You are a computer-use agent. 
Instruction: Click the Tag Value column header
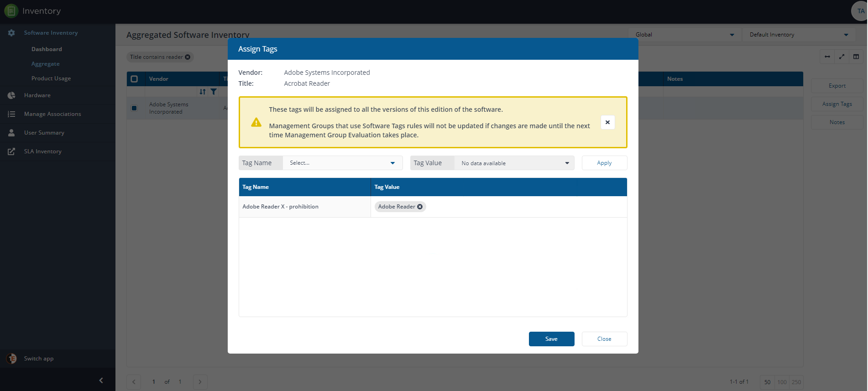pyautogui.click(x=499, y=187)
